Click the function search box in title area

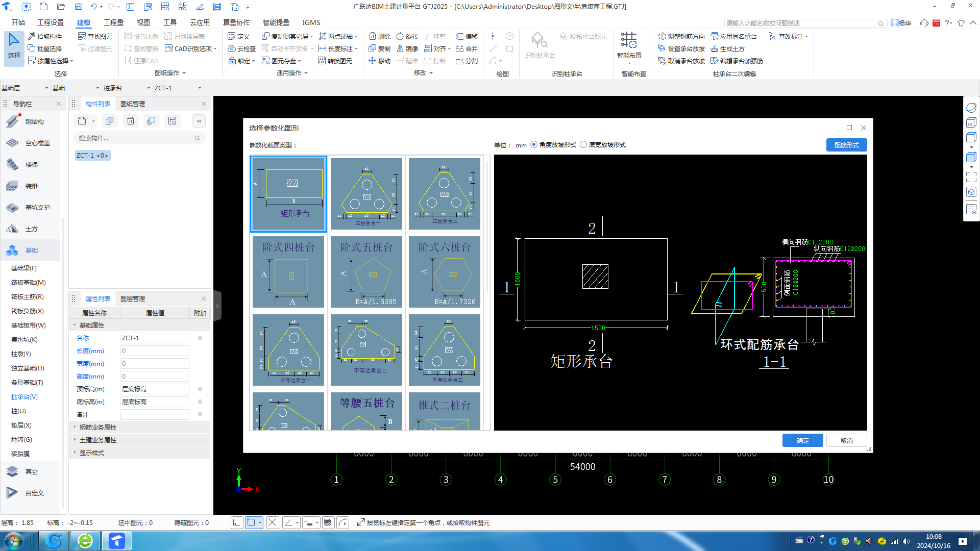(804, 23)
